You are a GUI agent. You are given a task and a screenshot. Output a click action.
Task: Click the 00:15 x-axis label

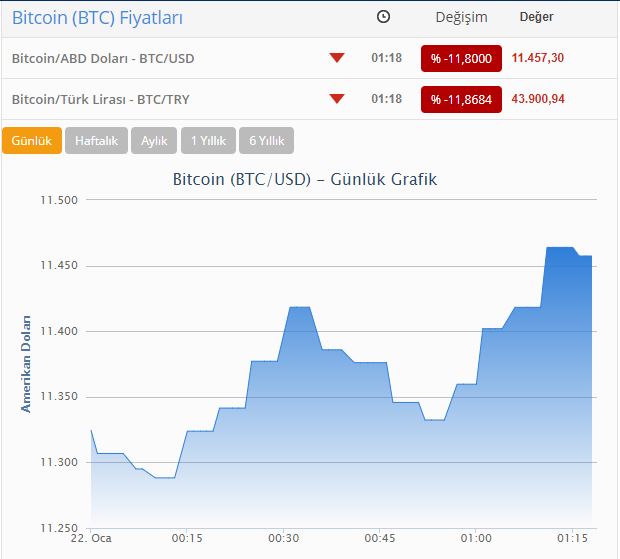tap(187, 538)
